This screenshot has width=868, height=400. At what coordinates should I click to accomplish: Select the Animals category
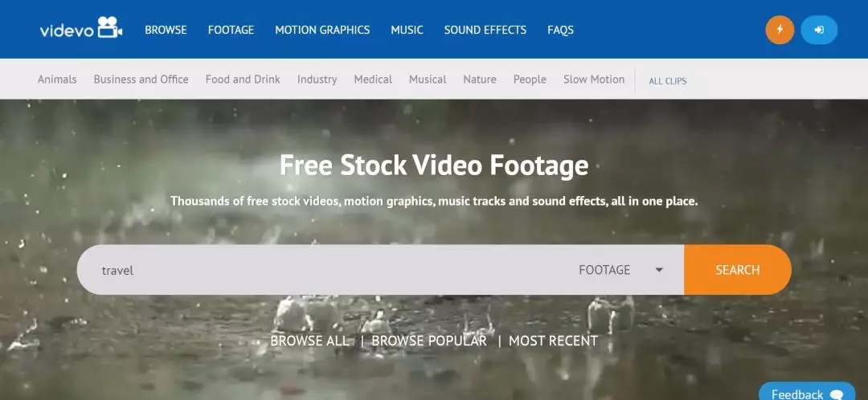[57, 80]
